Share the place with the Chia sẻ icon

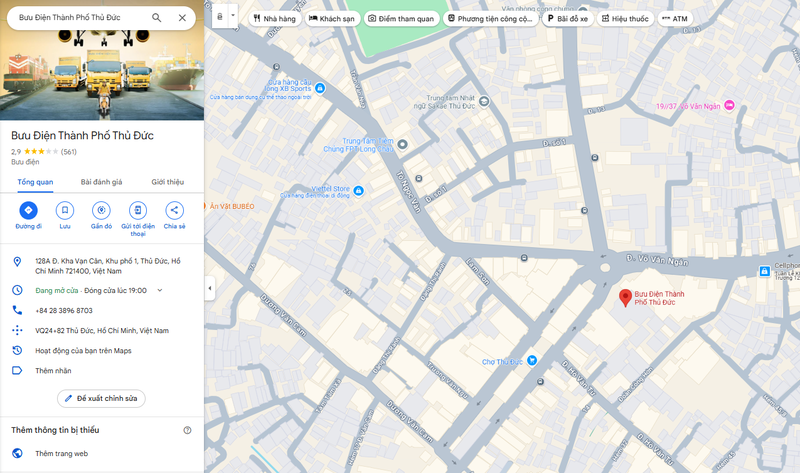(x=174, y=210)
